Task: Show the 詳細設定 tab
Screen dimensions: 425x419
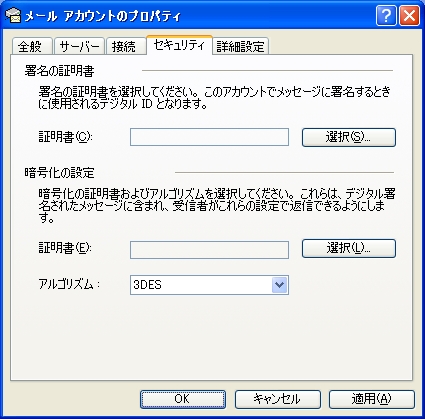Action: [240, 46]
